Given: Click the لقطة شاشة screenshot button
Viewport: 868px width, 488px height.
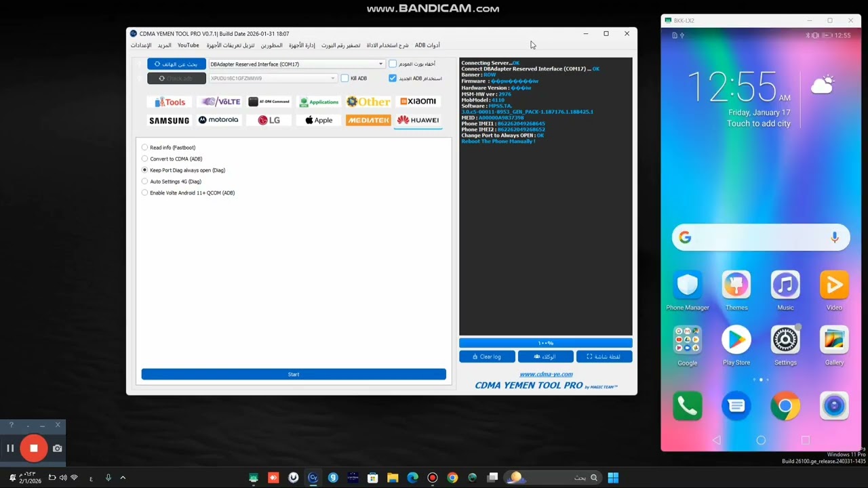Looking at the screenshot, I should pos(604,357).
